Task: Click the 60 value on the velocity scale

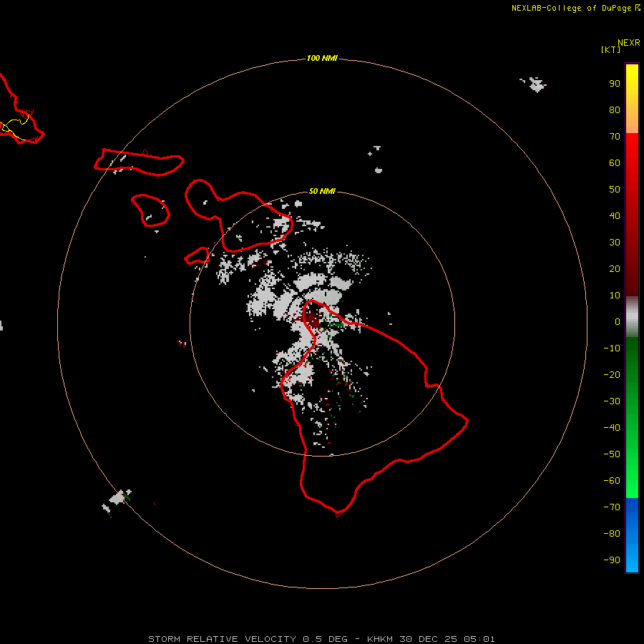Action: pos(615,163)
